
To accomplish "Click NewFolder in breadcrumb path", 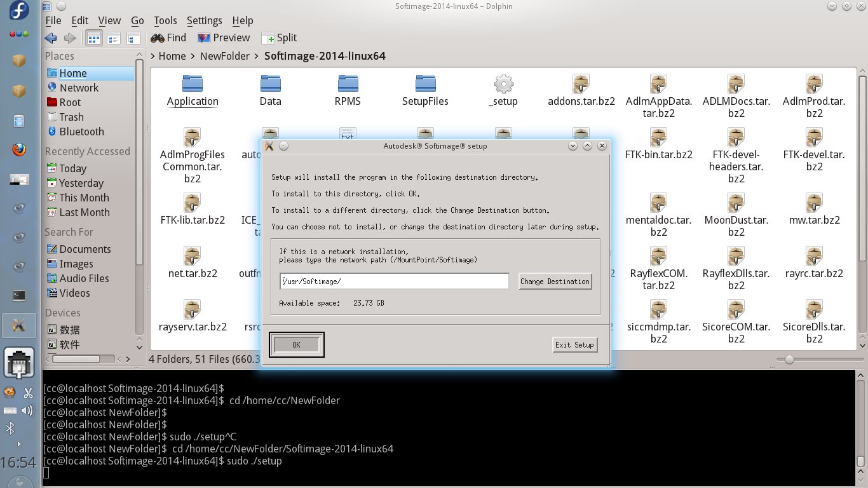I will 225,56.
